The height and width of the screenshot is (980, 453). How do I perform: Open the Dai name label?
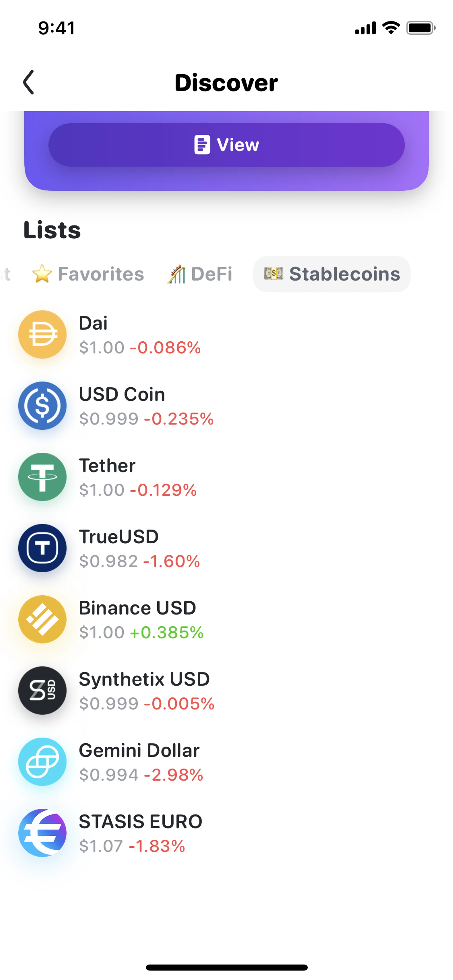tap(93, 323)
